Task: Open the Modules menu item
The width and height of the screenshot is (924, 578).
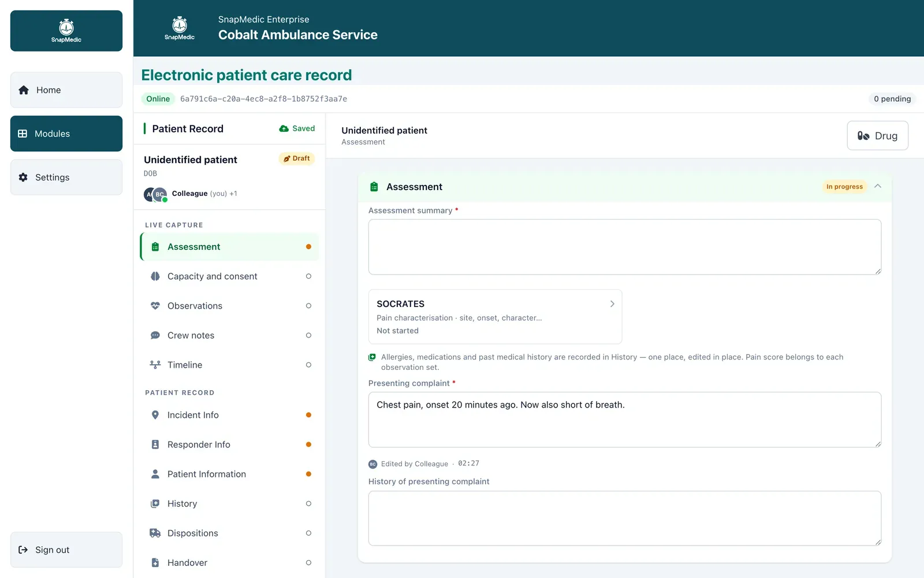Action: 66,134
